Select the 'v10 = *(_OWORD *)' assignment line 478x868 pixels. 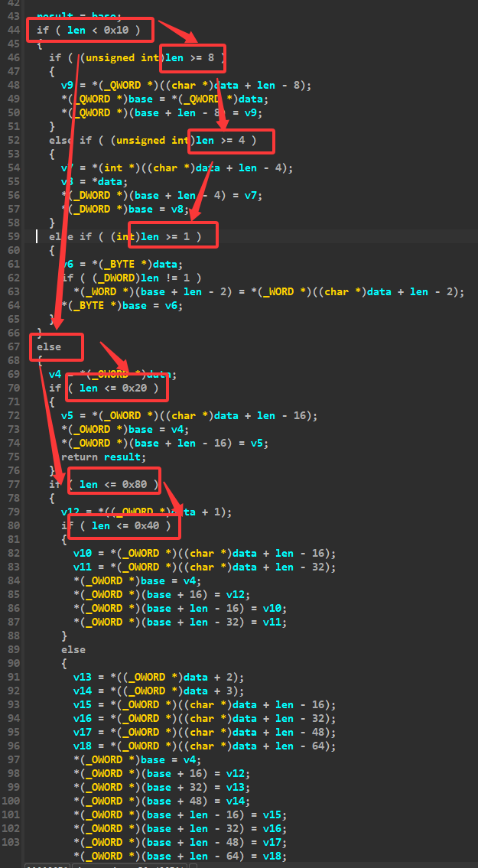[204, 554]
